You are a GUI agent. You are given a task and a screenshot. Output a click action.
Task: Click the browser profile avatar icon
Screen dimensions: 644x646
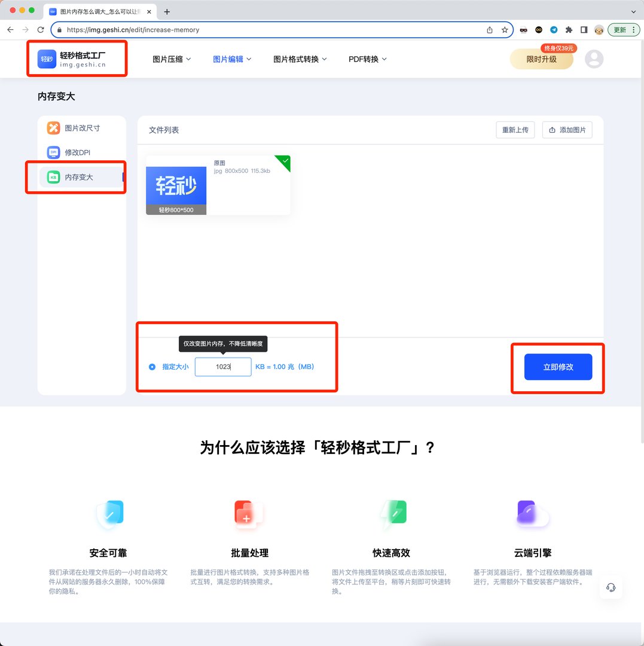coord(599,29)
